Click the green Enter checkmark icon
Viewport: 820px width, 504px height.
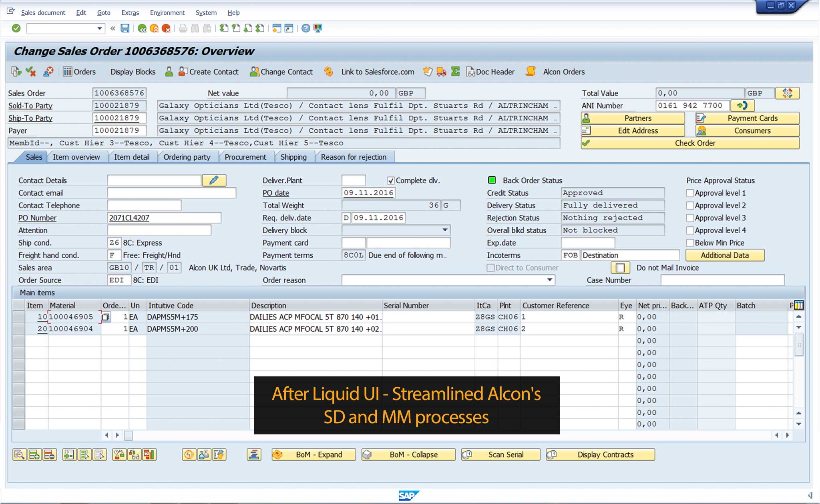tap(16, 28)
